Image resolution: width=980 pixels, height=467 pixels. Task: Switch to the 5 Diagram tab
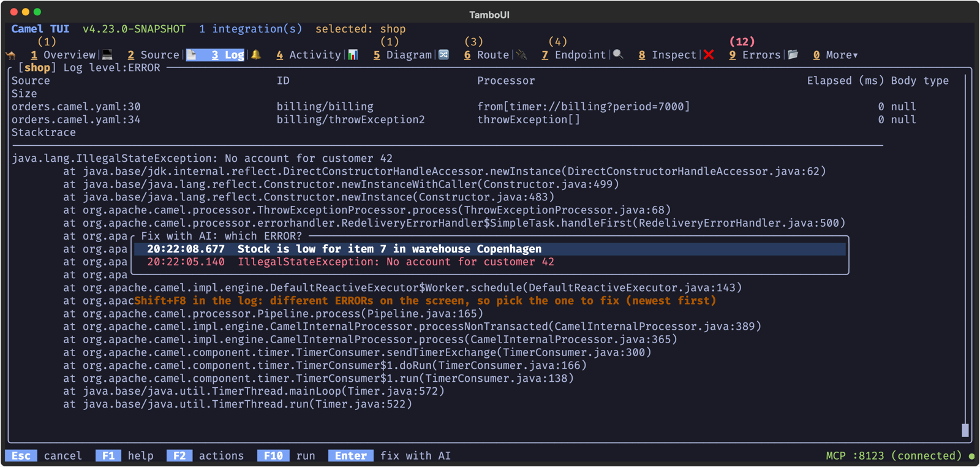(402, 55)
